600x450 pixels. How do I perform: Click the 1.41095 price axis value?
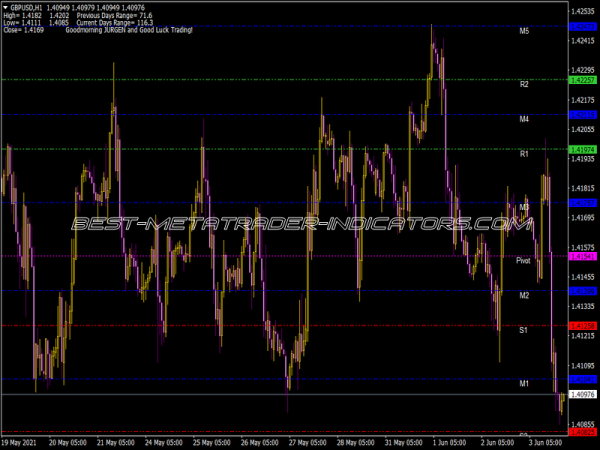[x=583, y=366]
